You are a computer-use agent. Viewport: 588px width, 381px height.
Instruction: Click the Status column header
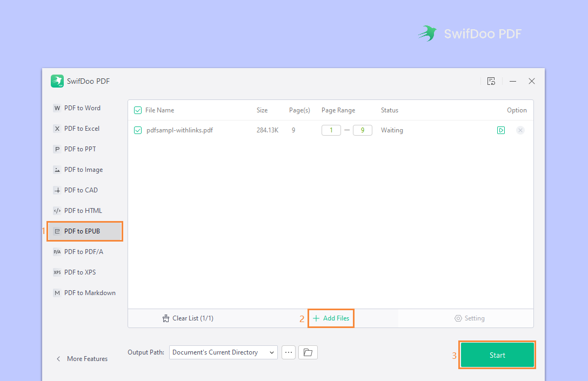(x=390, y=110)
